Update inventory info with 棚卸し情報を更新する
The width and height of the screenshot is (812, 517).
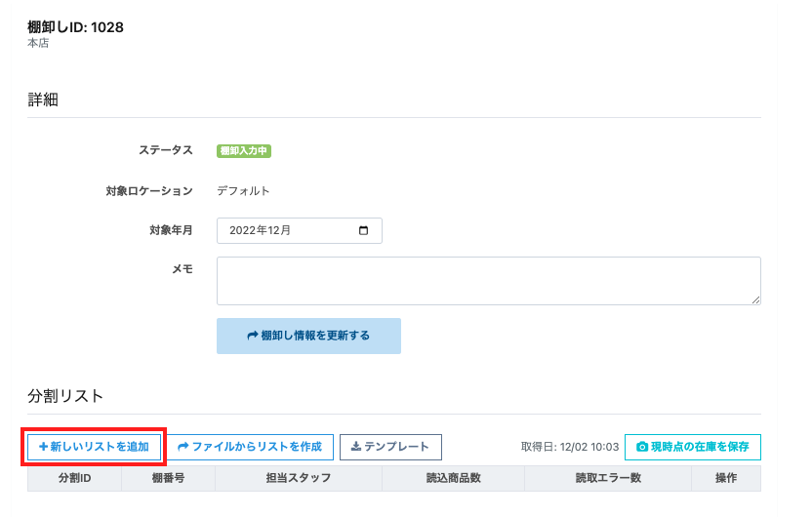(308, 336)
